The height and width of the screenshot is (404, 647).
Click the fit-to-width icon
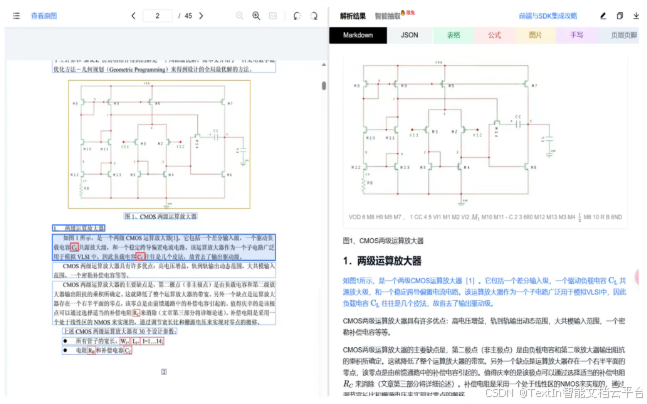pos(273,16)
